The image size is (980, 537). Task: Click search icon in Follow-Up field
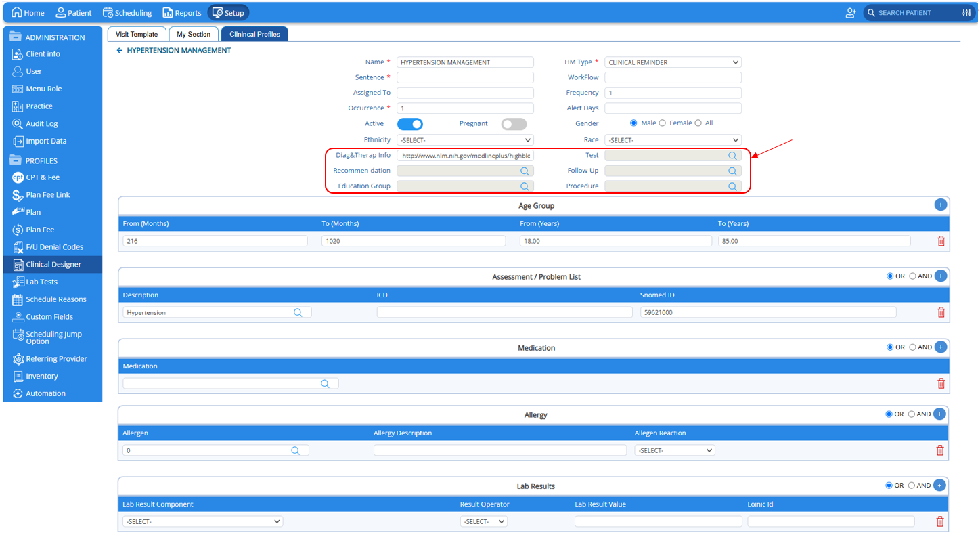click(732, 171)
